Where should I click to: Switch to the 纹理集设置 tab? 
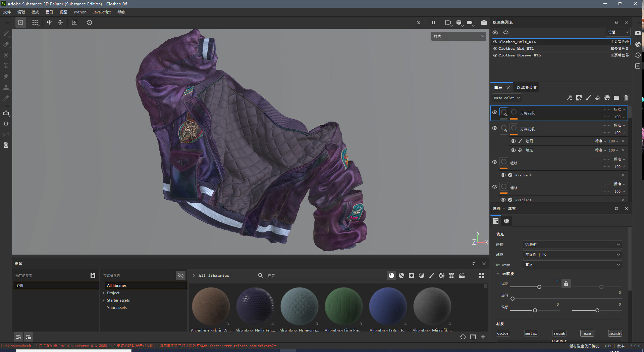coord(526,87)
